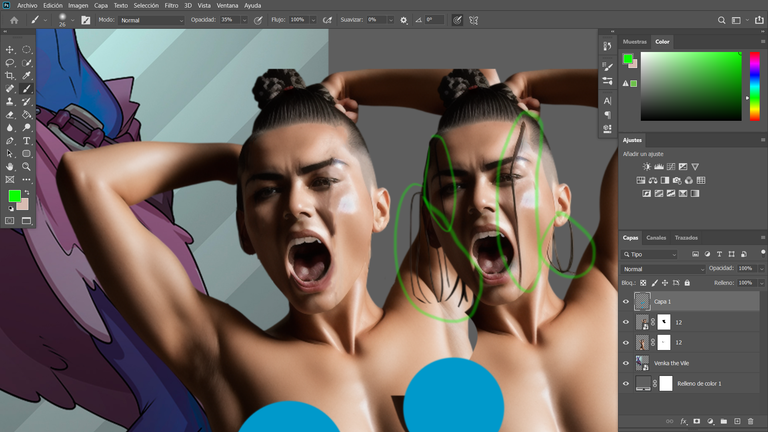The image size is (768, 432).
Task: Select the Move tool
Action: (9, 49)
